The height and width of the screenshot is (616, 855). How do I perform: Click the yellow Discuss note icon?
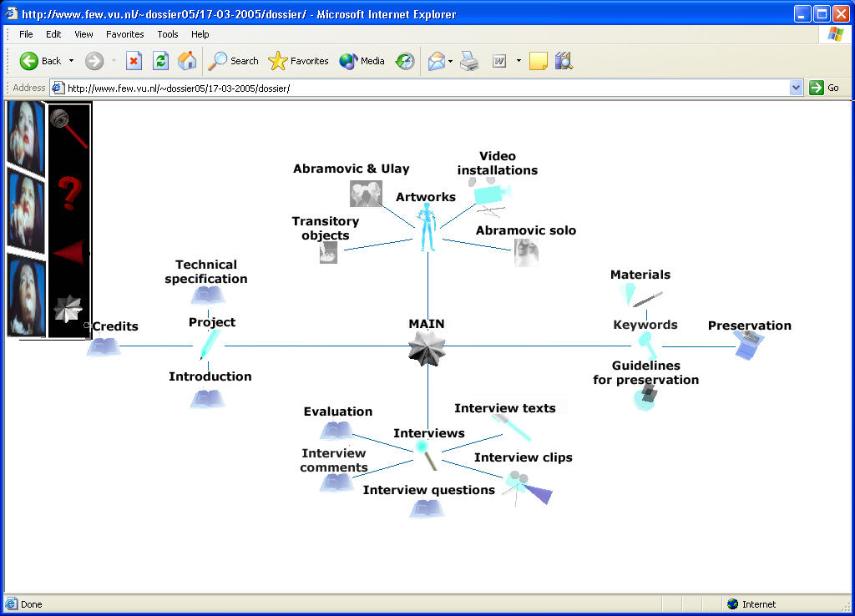pos(539,61)
